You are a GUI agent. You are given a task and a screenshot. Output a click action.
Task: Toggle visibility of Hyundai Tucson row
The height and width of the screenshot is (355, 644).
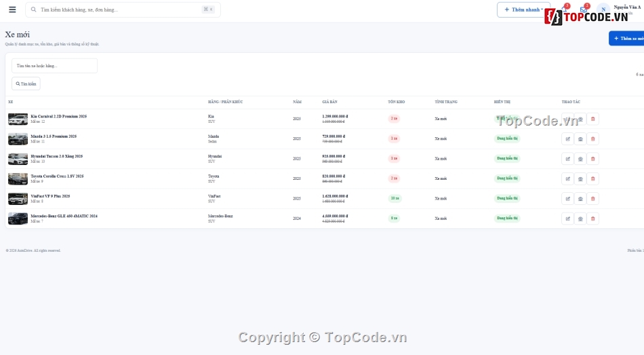[x=580, y=159]
